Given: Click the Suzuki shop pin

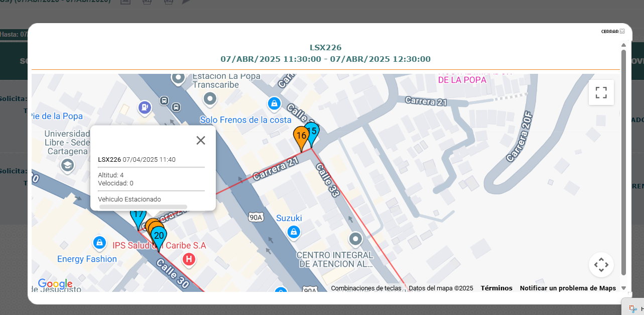Looking at the screenshot, I should point(294,232).
